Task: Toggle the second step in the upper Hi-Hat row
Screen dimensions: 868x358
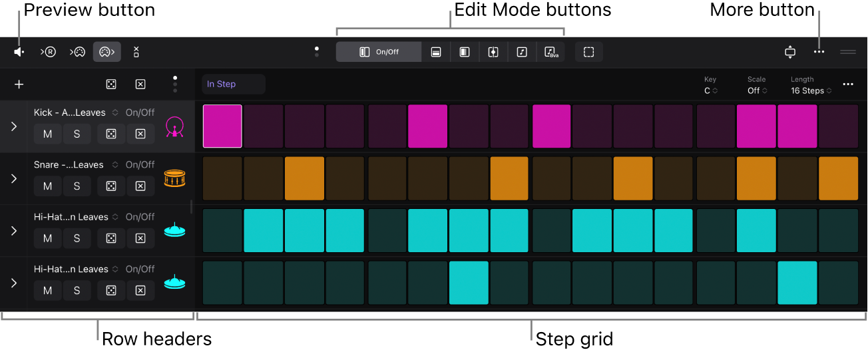Action: click(264, 231)
